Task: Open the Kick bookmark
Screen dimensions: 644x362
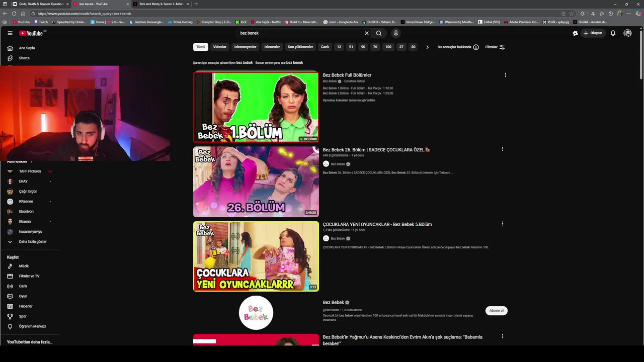Action: pos(241,22)
